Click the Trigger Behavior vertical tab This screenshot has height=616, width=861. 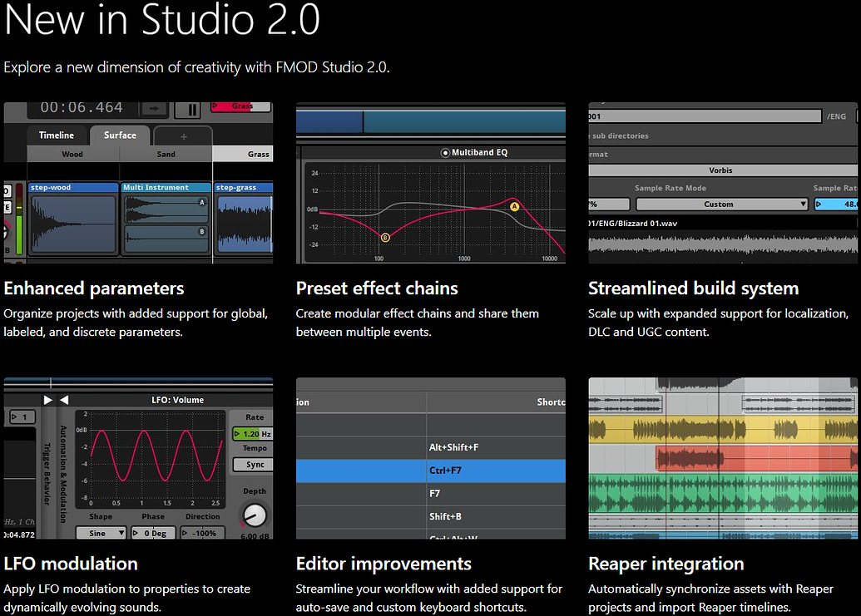click(47, 473)
